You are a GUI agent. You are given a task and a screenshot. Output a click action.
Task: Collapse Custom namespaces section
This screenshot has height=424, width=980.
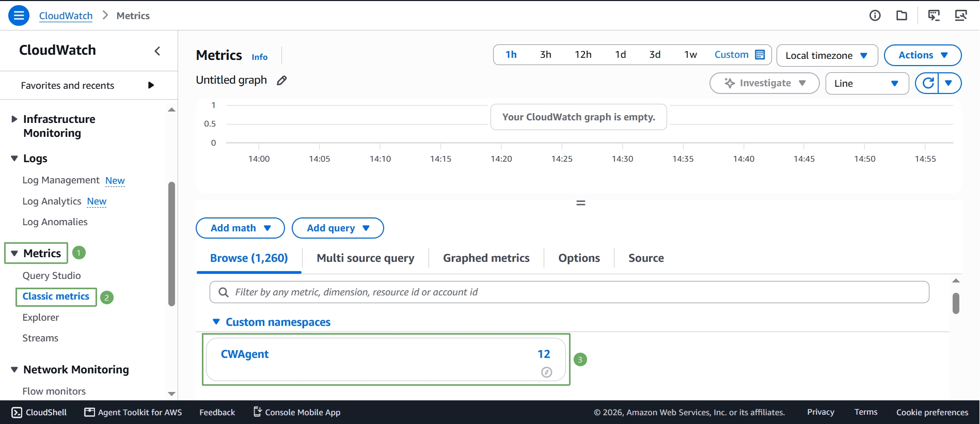[x=216, y=322]
